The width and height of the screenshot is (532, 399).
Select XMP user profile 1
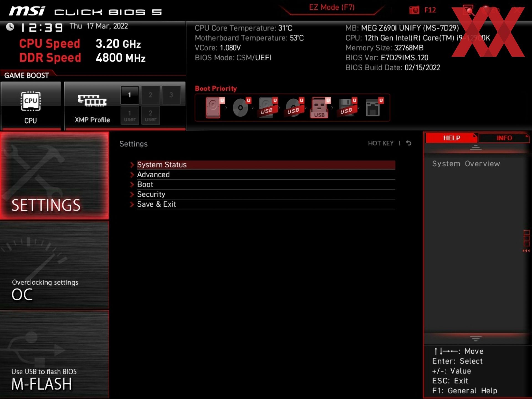click(130, 116)
